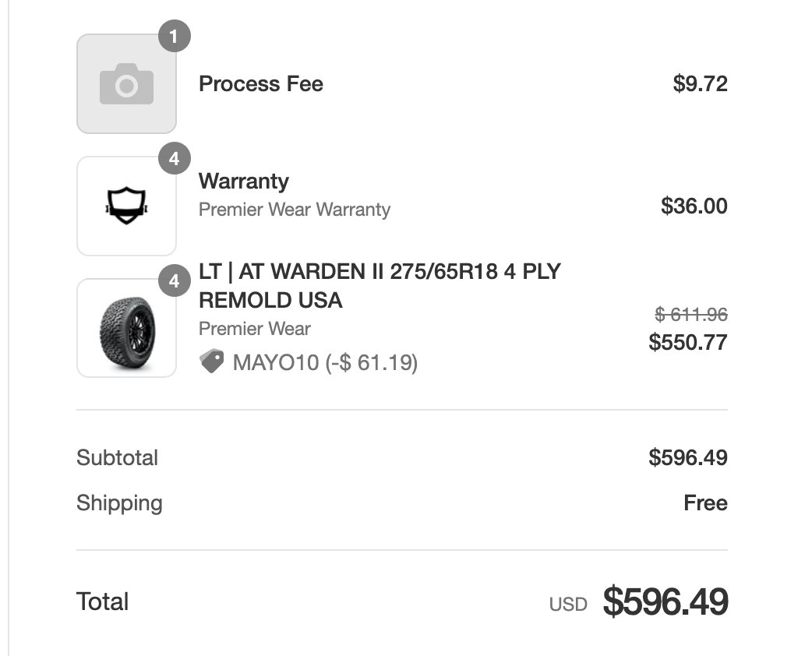Click the quantity badge 4 on Warranty
The height and width of the screenshot is (656, 812).
(175, 158)
